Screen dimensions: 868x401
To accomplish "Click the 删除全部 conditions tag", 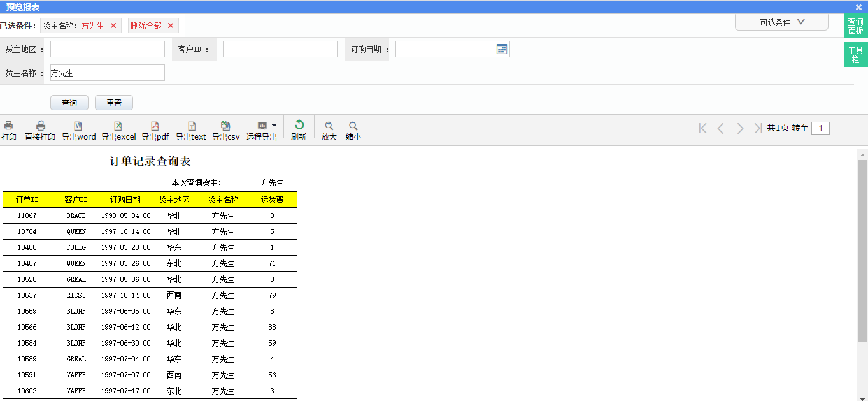I will click(146, 26).
